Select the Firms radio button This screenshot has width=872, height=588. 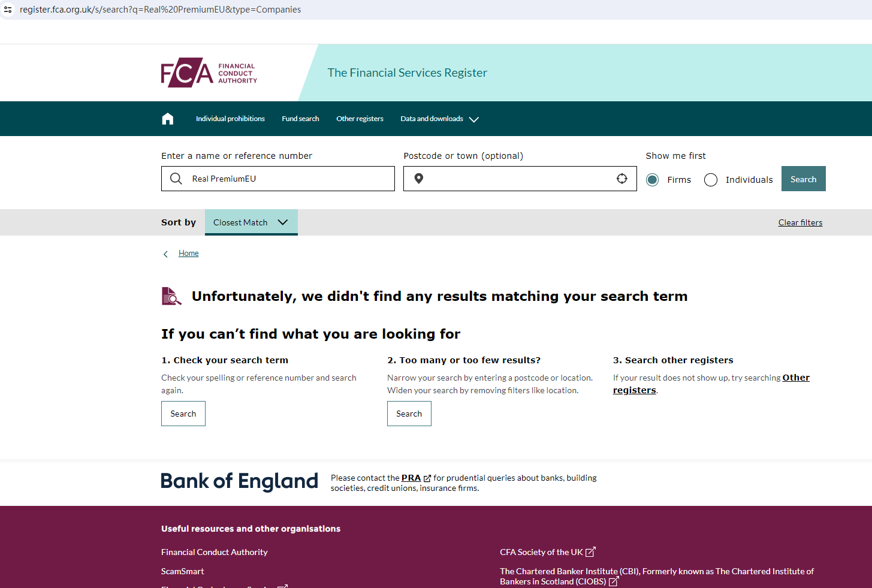(653, 180)
